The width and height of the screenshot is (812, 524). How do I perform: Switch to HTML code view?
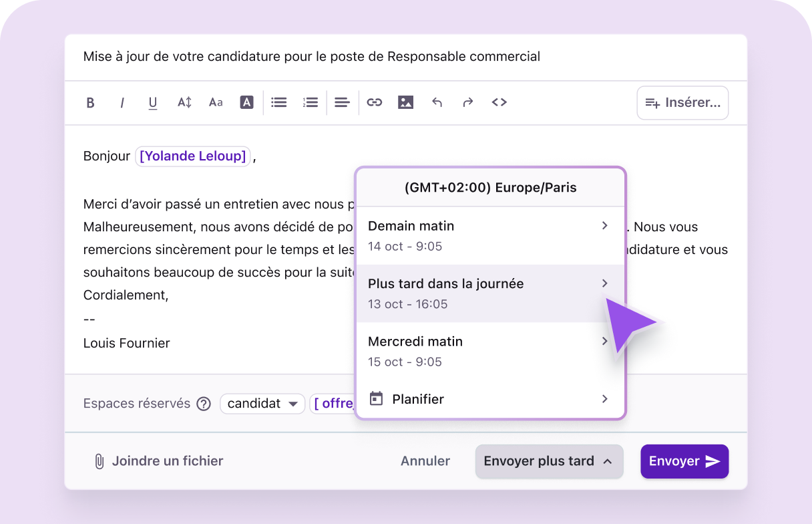499,102
